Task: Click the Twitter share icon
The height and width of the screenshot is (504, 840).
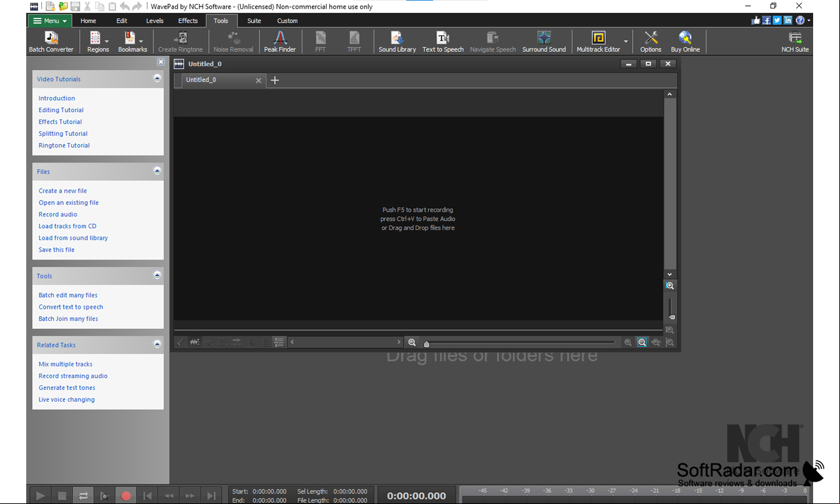Action: (x=777, y=20)
